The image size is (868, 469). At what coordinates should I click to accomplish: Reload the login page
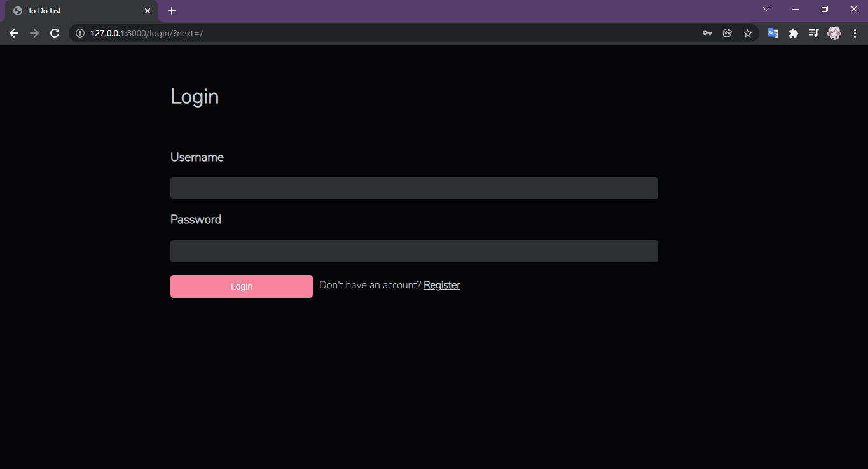click(55, 32)
